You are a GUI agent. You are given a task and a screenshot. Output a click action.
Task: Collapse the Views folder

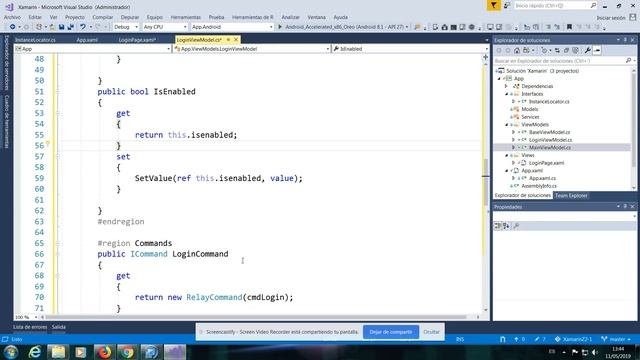point(507,155)
